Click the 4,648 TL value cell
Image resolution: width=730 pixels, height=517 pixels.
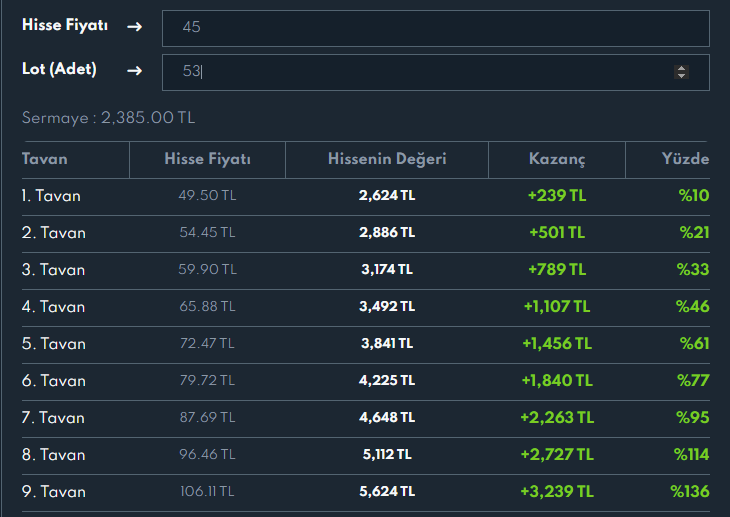pos(387,417)
